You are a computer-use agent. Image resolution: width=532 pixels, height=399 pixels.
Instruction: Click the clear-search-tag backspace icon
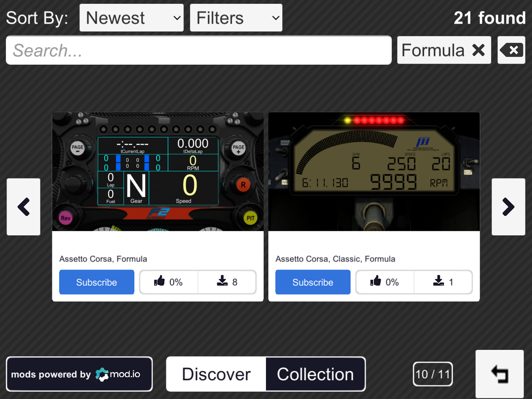[511, 50]
